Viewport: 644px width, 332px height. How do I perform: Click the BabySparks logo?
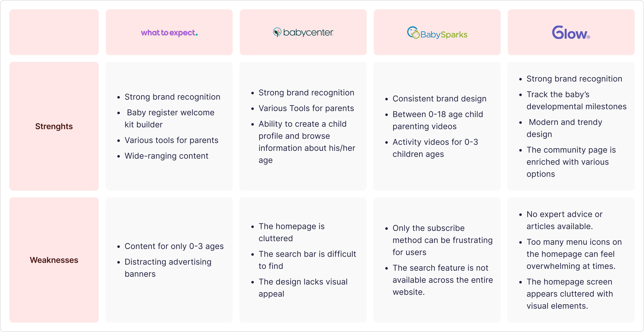[437, 33]
